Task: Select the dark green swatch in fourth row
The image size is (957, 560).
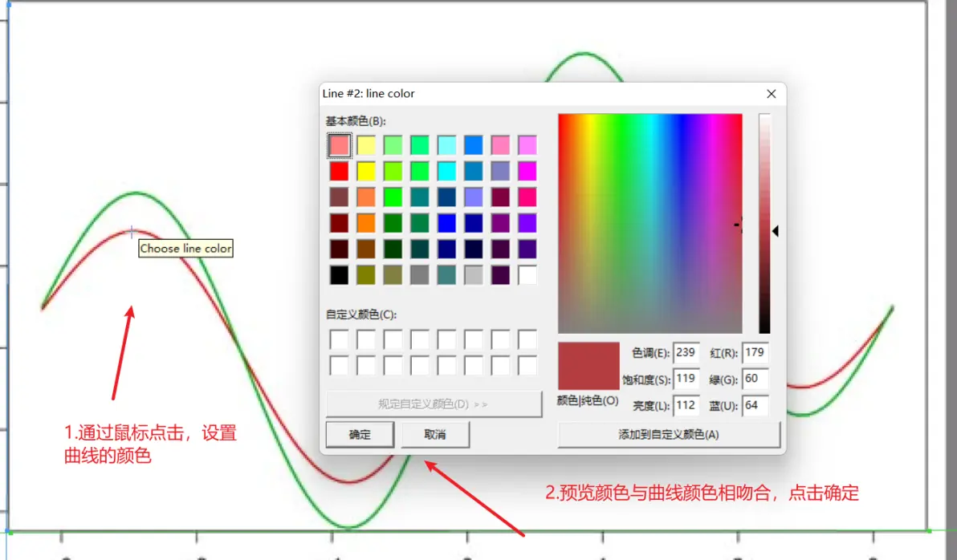Action: 393,223
